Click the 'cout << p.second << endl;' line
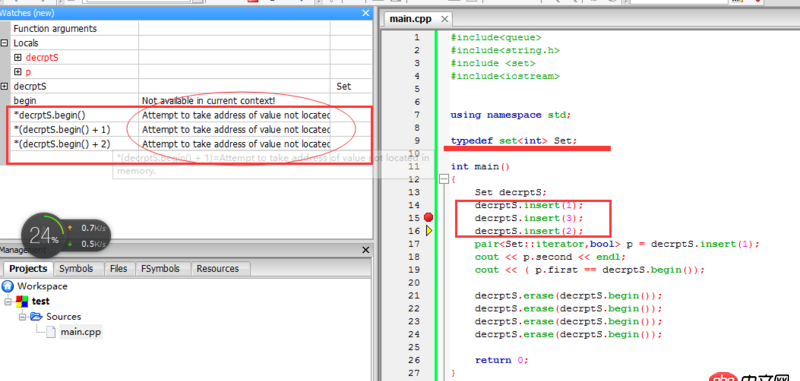This screenshot has height=381, width=800. tap(550, 257)
